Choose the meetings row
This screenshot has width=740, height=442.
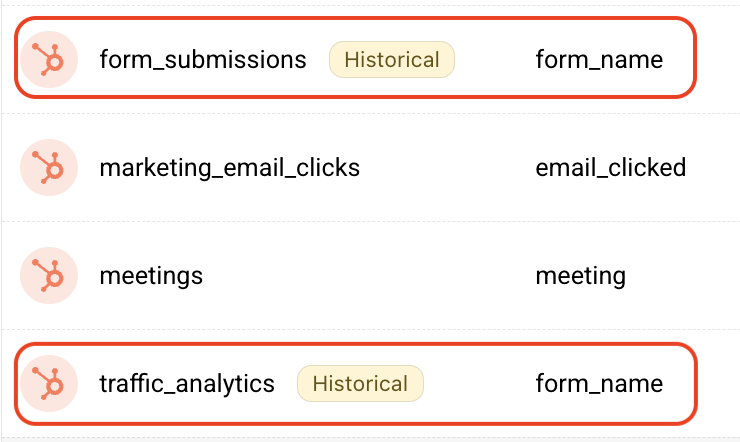pos(370,275)
